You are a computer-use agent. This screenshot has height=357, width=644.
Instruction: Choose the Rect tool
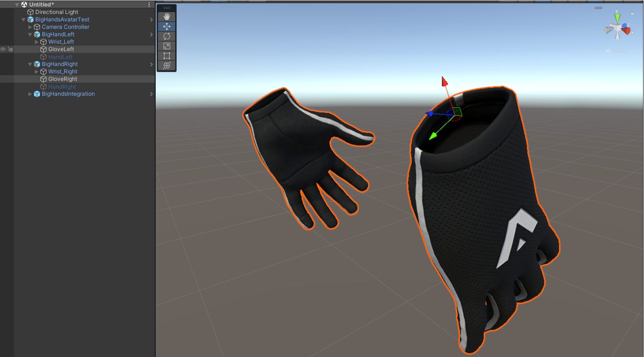coord(167,56)
